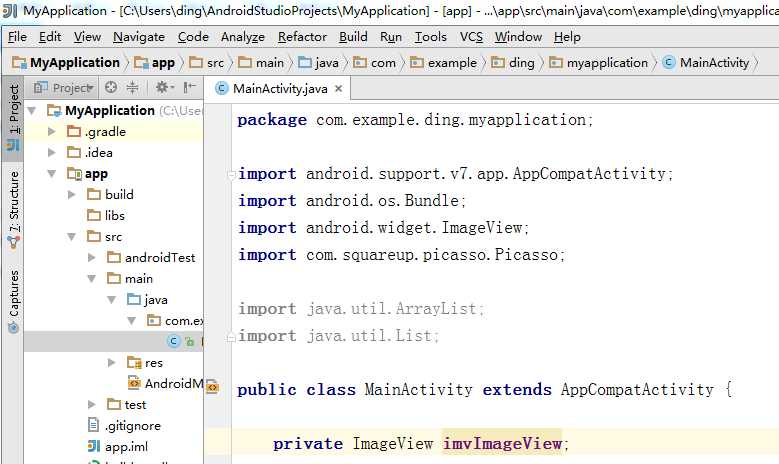Select the libs folder
The height and width of the screenshot is (464, 779).
pos(106,215)
